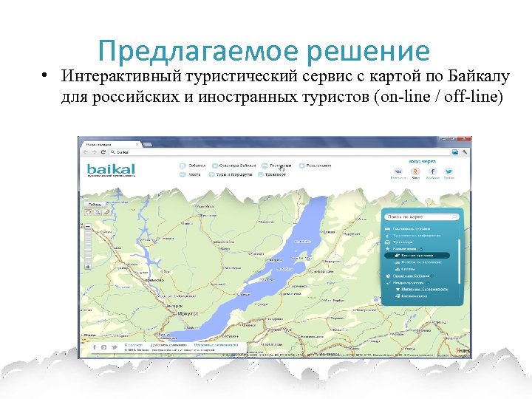Click the footer Facebook icon
The width and height of the screenshot is (532, 399).
point(95,347)
